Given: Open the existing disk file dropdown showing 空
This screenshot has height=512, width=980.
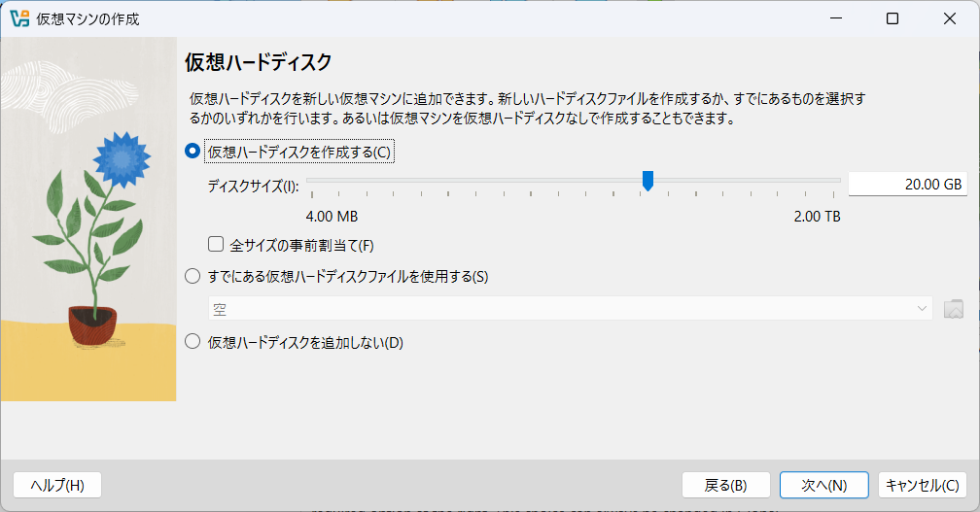Looking at the screenshot, I should coord(570,308).
